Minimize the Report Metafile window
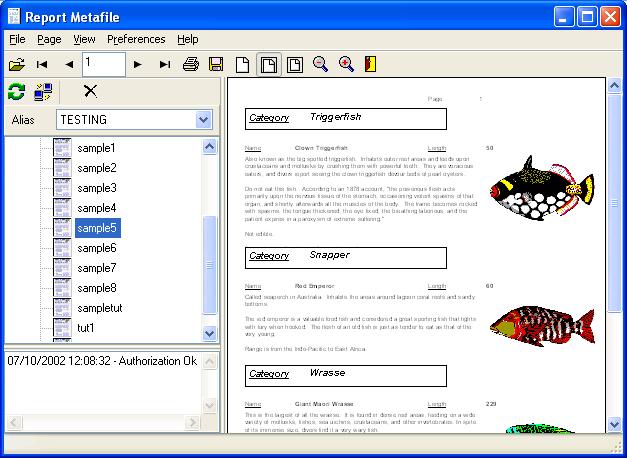This screenshot has width=627, height=458. coord(563,17)
